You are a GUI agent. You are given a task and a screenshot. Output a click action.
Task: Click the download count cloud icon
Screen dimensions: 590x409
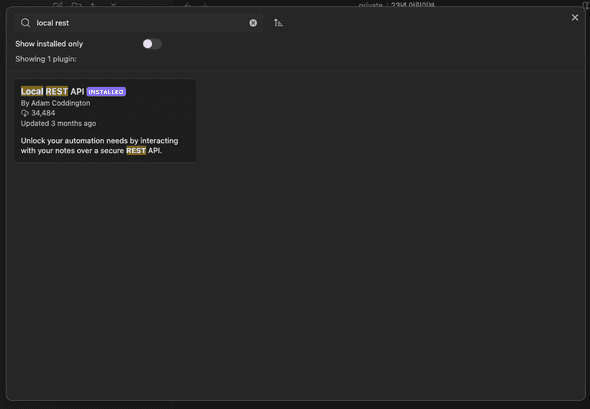25,113
